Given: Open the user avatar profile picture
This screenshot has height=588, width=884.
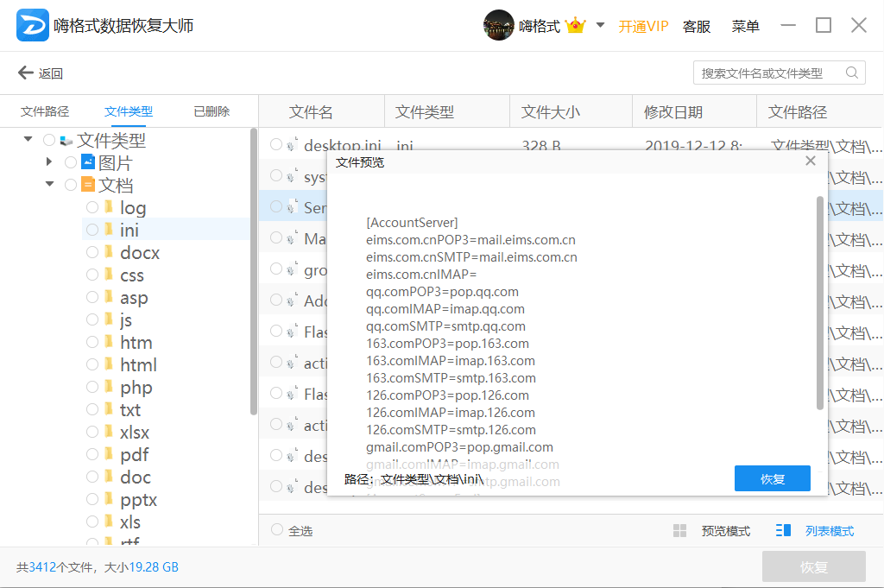Looking at the screenshot, I should coord(498,25).
